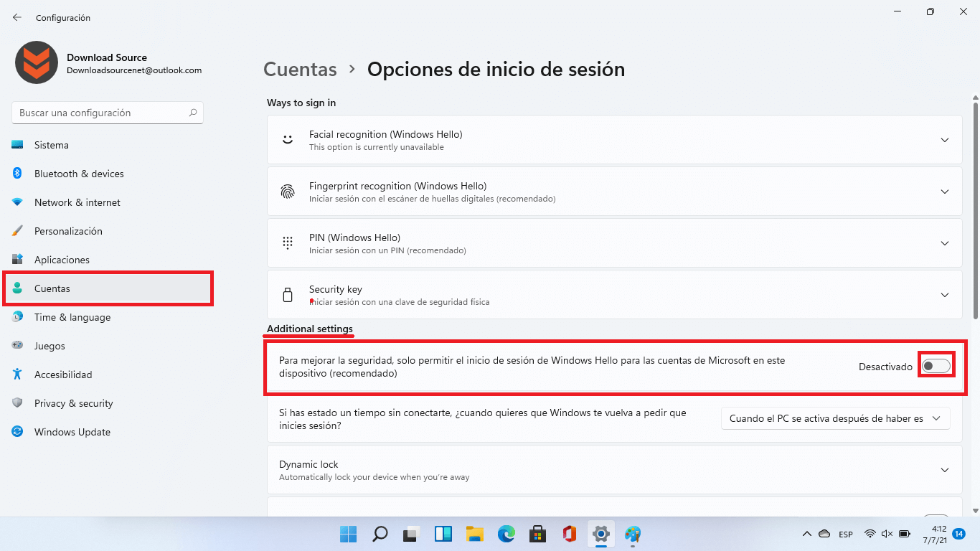Click the Cuentas breadcrumb link
This screenshot has height=551, width=980.
[300, 69]
